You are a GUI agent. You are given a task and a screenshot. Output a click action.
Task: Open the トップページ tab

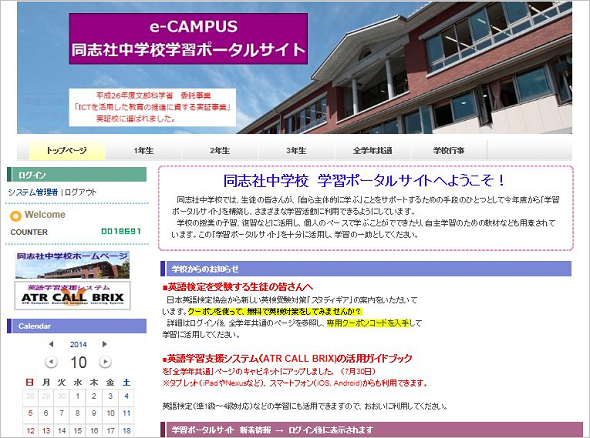[67, 151]
